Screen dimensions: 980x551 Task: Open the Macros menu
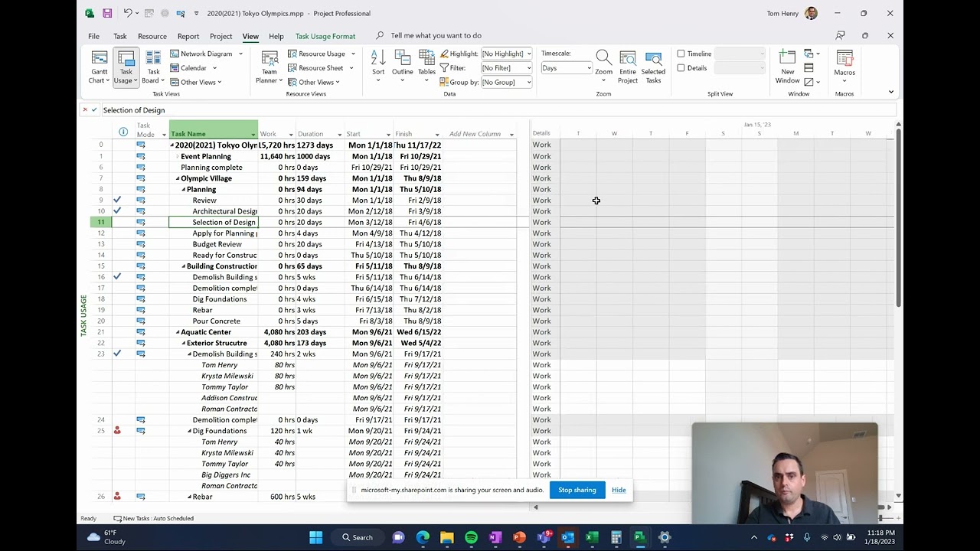(844, 67)
